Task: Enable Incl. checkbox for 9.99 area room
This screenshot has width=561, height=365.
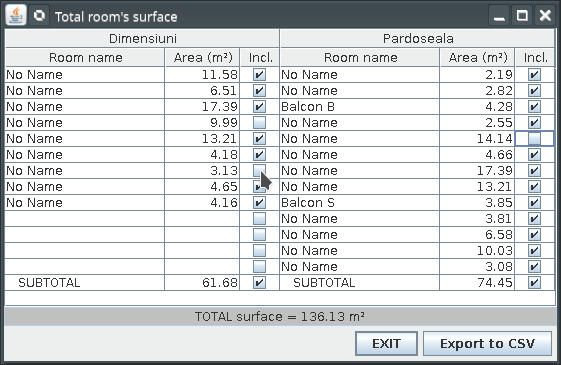Action: [259, 123]
